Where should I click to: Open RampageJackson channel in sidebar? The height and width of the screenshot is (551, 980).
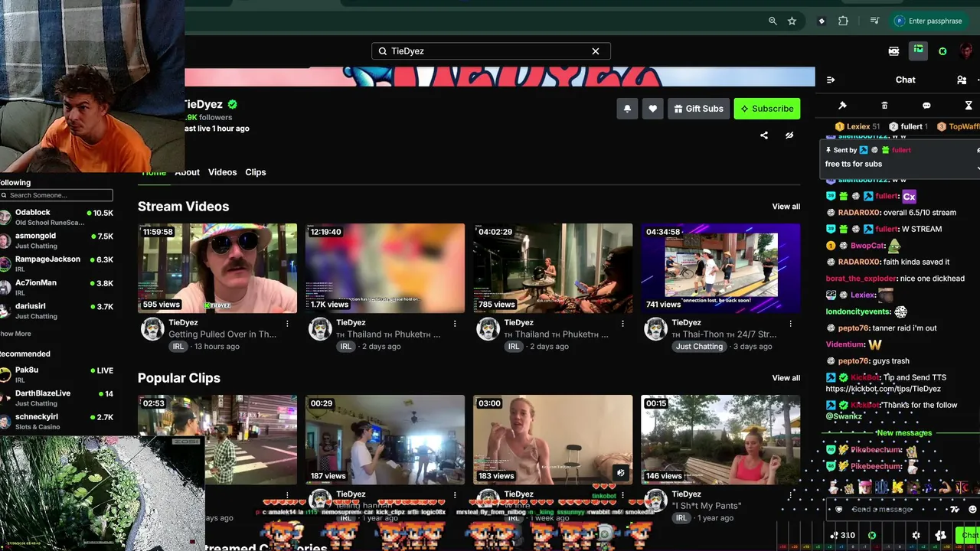pyautogui.click(x=57, y=264)
